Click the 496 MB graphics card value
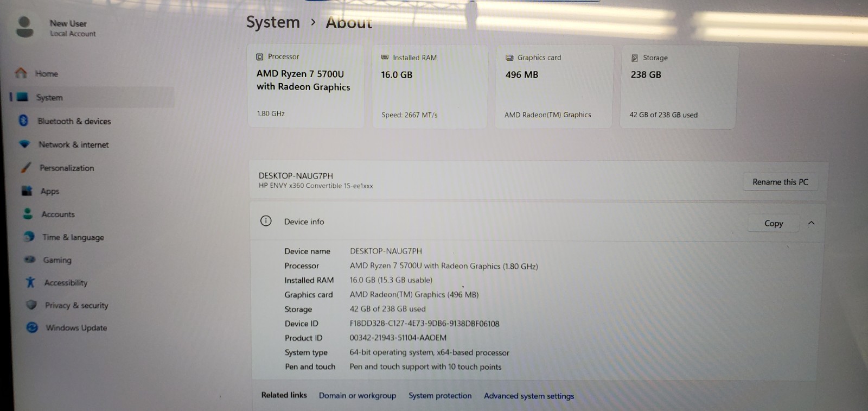This screenshot has height=411, width=868. (x=522, y=75)
